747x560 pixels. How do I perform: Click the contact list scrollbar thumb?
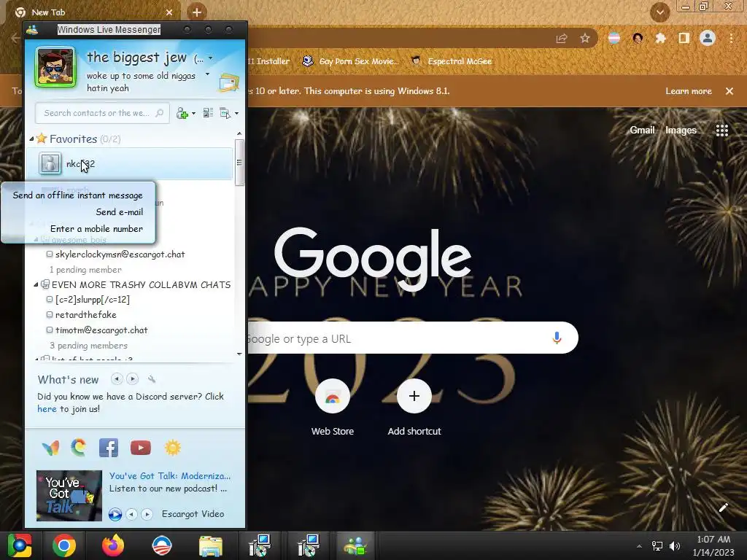(x=239, y=163)
